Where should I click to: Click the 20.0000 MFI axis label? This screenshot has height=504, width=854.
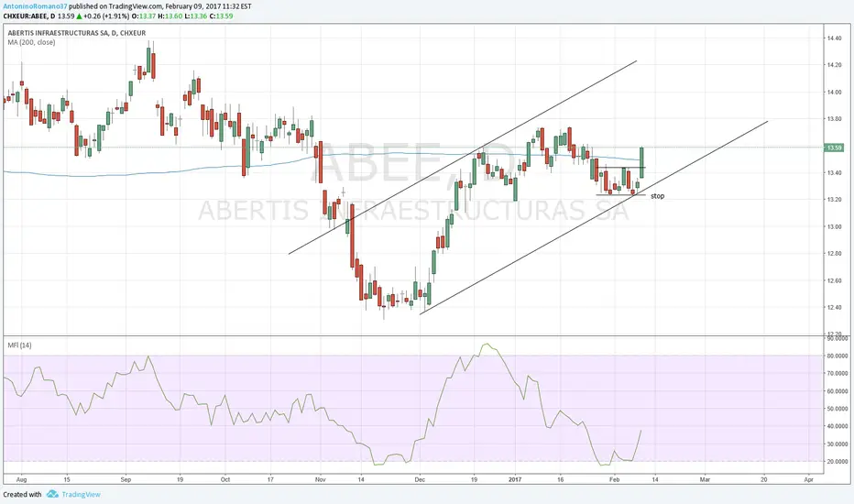(x=838, y=462)
